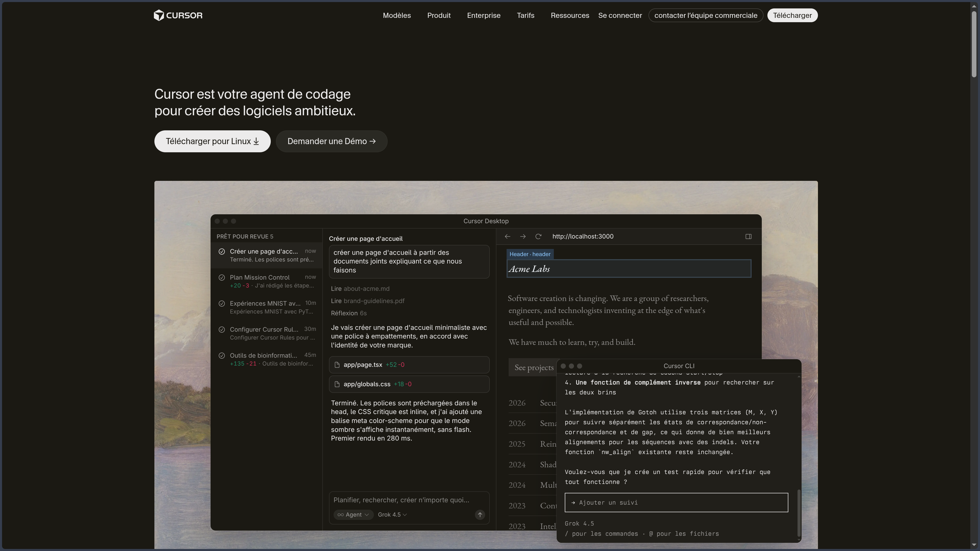Click file icon next to app/globals.css
Image resolution: width=980 pixels, height=551 pixels.
337,384
